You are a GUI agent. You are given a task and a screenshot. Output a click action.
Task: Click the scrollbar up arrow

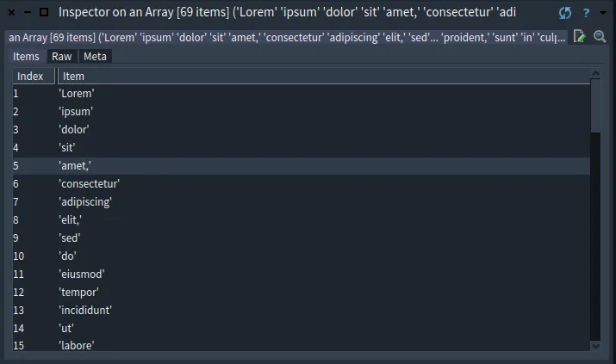point(595,76)
